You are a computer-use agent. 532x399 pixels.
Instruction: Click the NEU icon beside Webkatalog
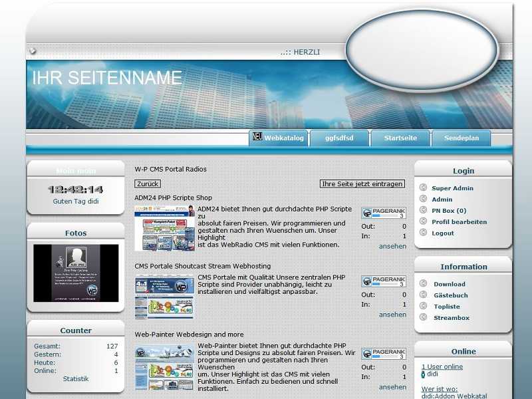pos(257,137)
